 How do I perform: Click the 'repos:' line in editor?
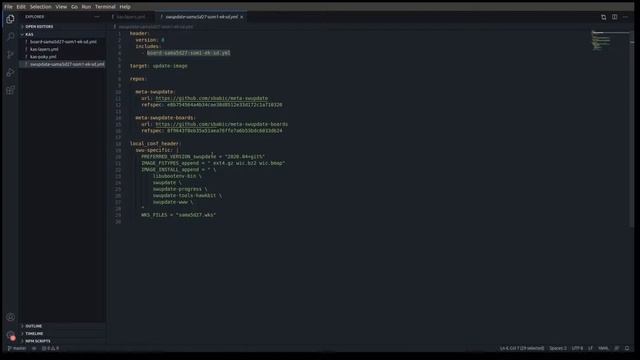(138, 79)
